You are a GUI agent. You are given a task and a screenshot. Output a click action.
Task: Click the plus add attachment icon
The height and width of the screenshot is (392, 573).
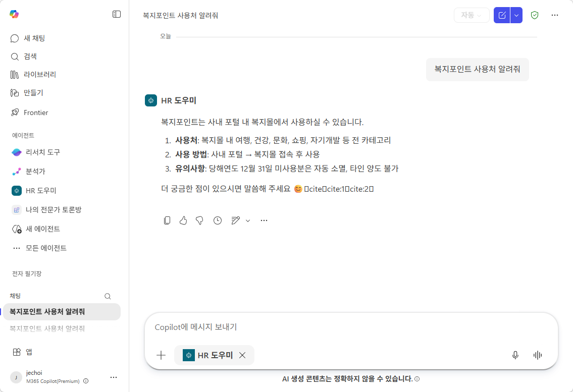tap(161, 355)
